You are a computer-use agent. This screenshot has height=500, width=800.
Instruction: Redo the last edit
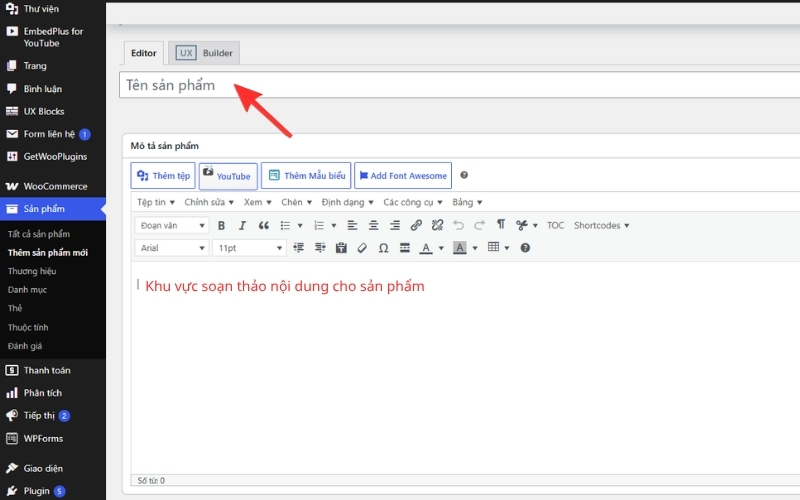point(480,226)
